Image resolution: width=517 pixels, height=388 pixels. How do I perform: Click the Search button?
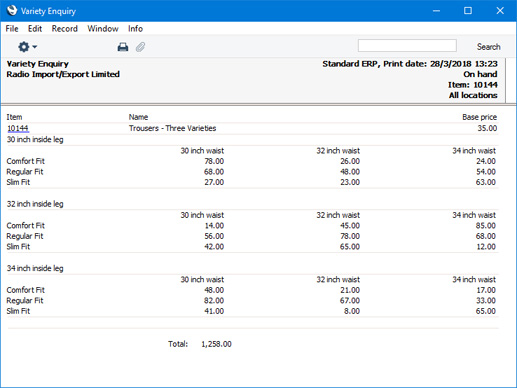tap(488, 47)
